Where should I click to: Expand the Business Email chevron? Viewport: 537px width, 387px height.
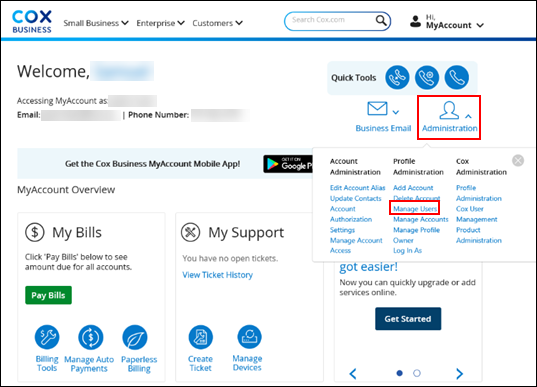click(396, 112)
